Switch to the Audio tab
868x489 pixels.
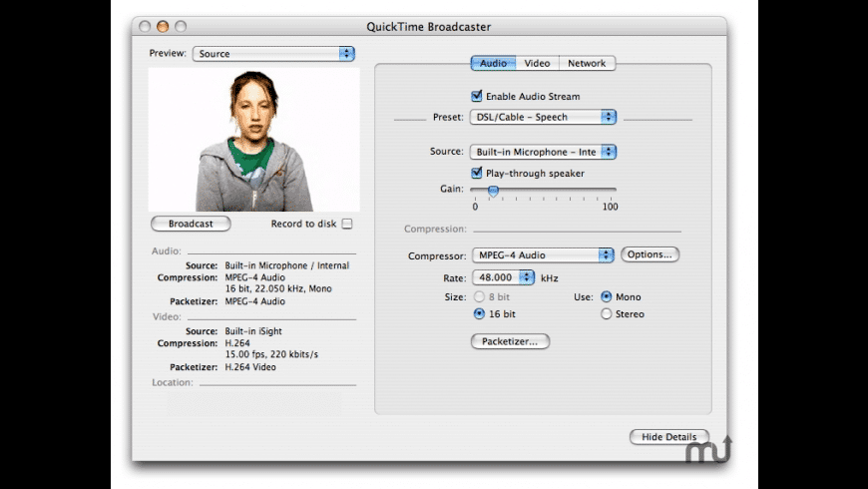click(x=493, y=63)
